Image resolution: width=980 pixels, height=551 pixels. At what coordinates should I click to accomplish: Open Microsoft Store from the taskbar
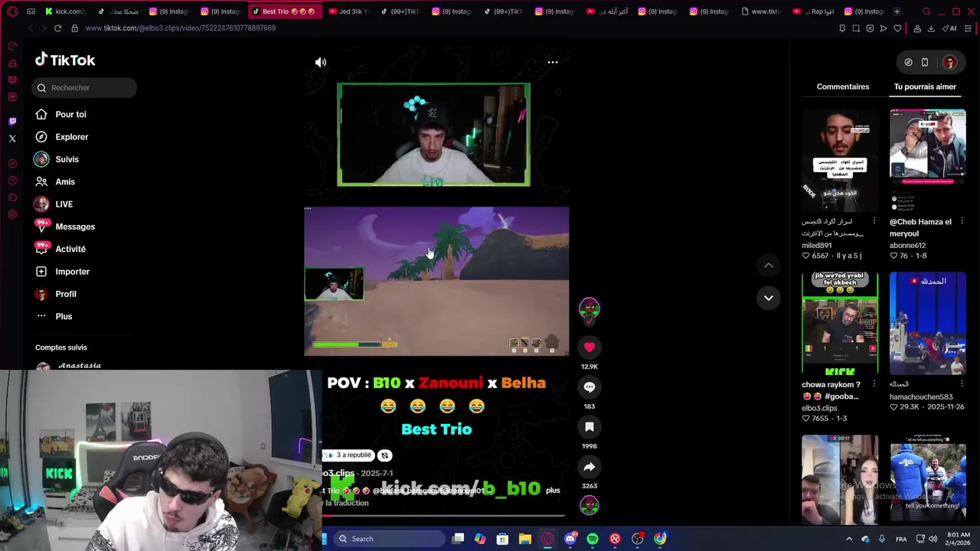coord(502,539)
